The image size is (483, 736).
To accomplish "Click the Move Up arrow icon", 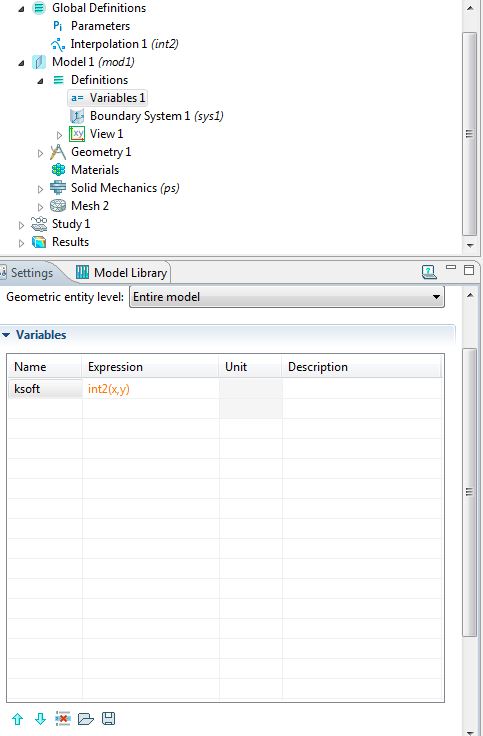I will click(x=17, y=719).
